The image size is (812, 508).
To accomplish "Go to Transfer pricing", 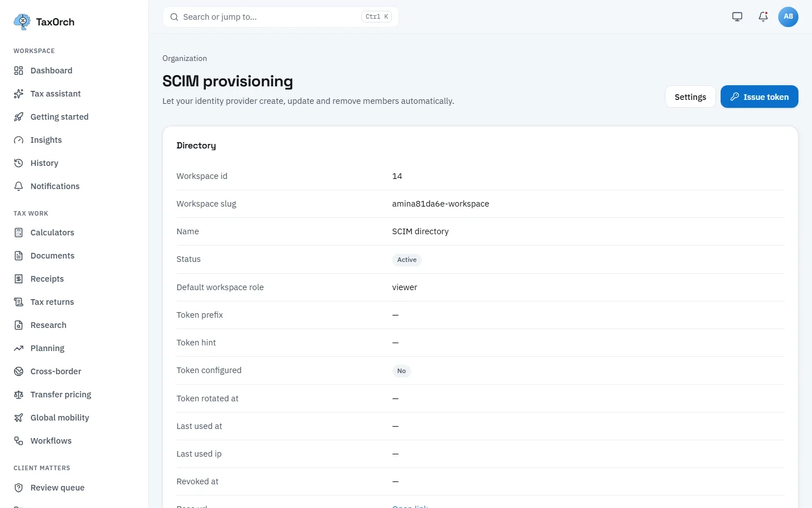I will (x=61, y=395).
